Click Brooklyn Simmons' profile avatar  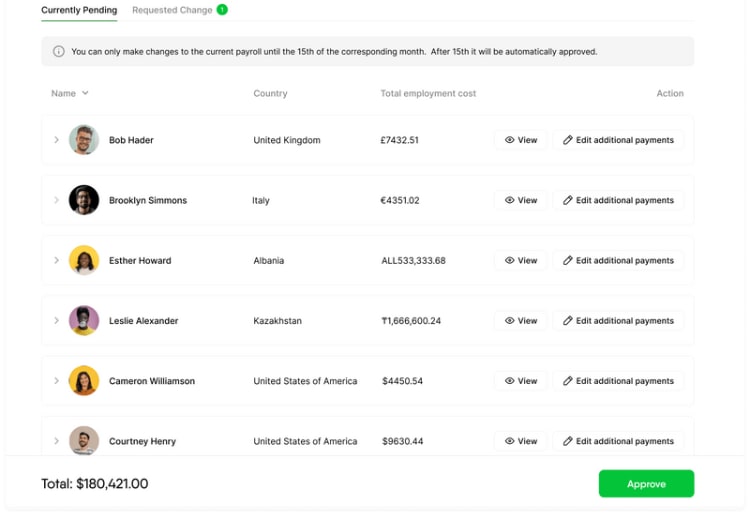[84, 200]
